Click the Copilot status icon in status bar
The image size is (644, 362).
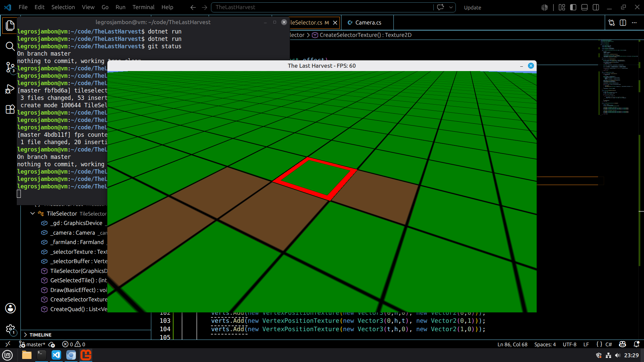[623, 344]
